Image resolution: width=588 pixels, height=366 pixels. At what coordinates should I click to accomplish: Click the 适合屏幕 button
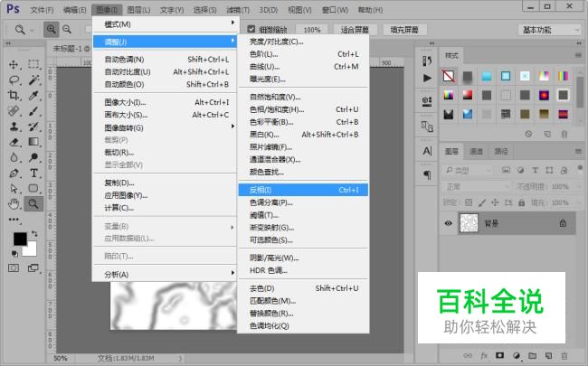click(x=355, y=30)
